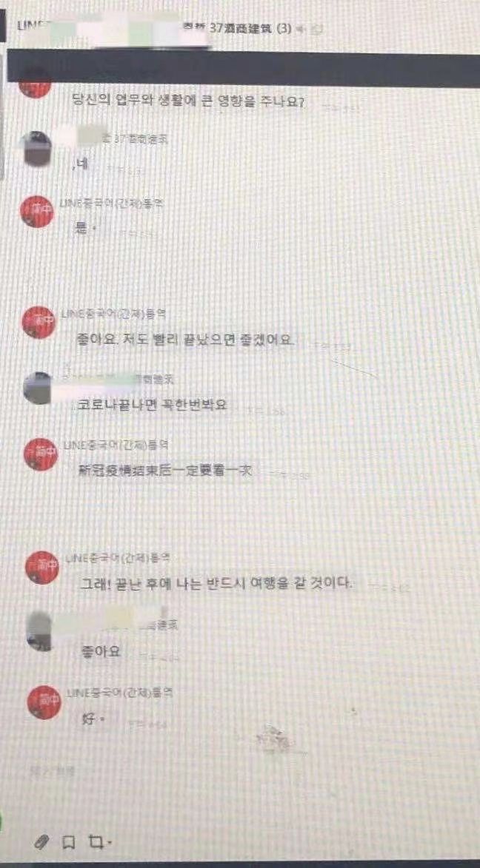Open the profile avatar next to the last "좋아요" message
Viewport: 480px width, 868px height.
[42, 631]
